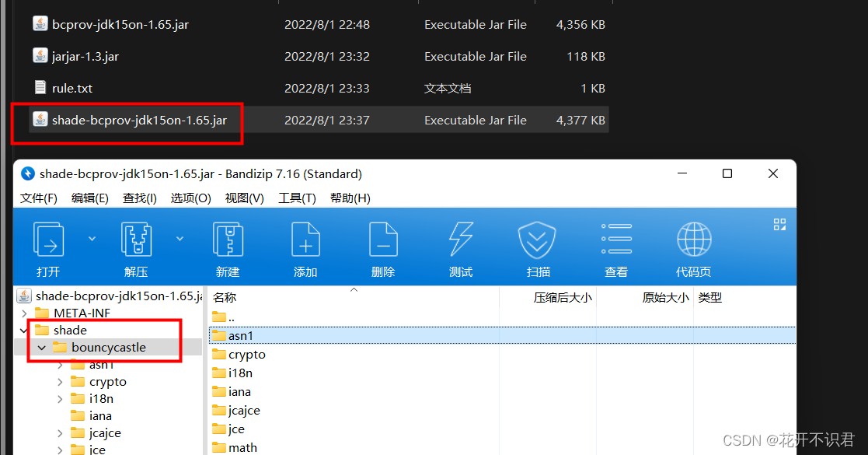
Task: Open the 选项(O) menu
Action: (190, 198)
